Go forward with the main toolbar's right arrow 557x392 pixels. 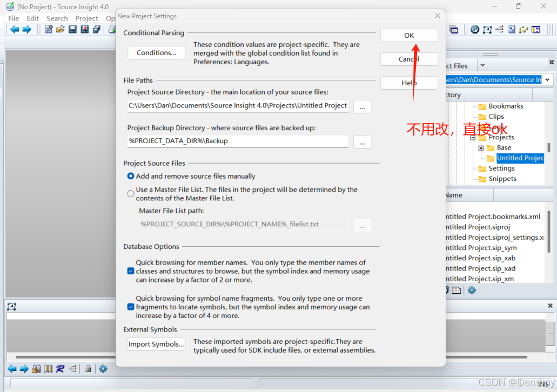26,30
